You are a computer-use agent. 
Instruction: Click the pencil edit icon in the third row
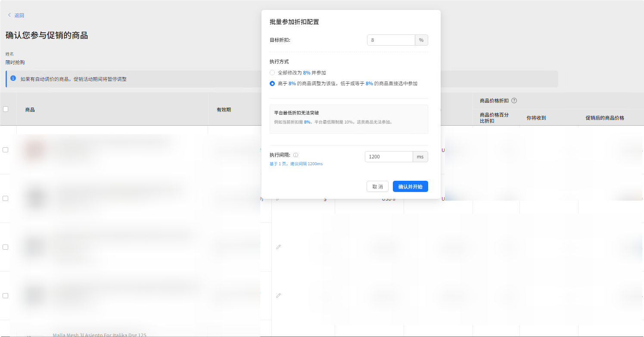(x=278, y=247)
